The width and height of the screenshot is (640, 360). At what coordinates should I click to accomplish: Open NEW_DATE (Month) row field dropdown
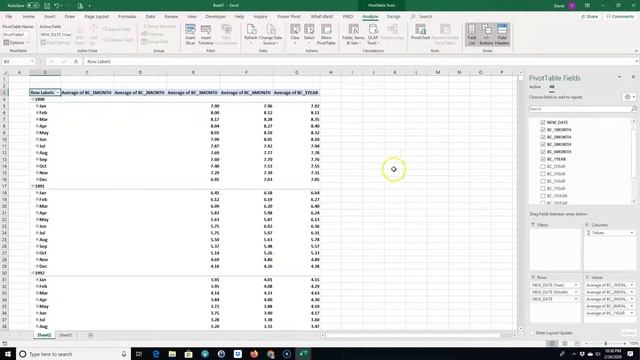(576, 292)
